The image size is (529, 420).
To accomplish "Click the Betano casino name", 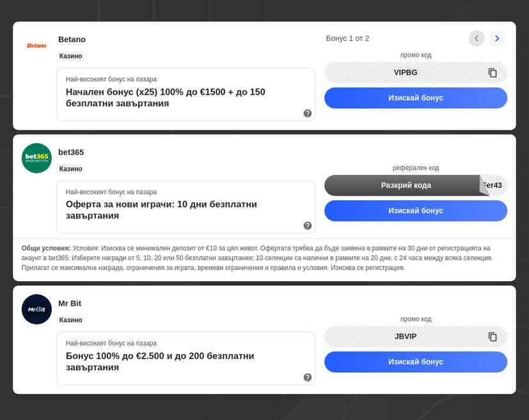I will 72,39.
